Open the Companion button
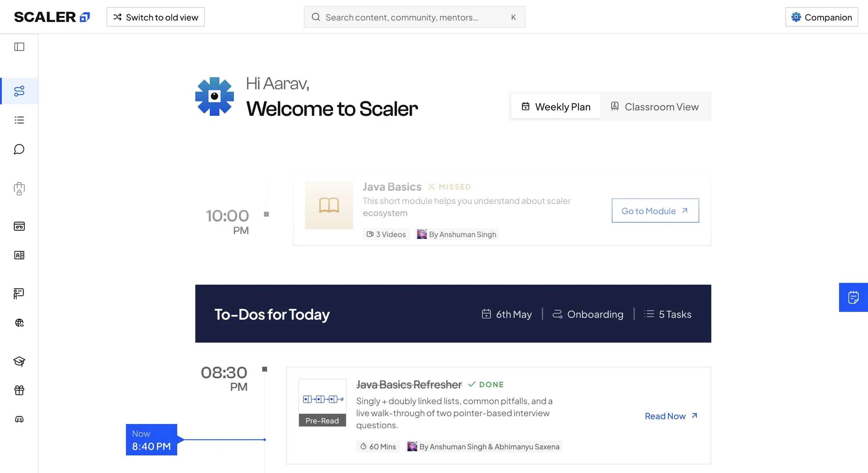 [822, 17]
